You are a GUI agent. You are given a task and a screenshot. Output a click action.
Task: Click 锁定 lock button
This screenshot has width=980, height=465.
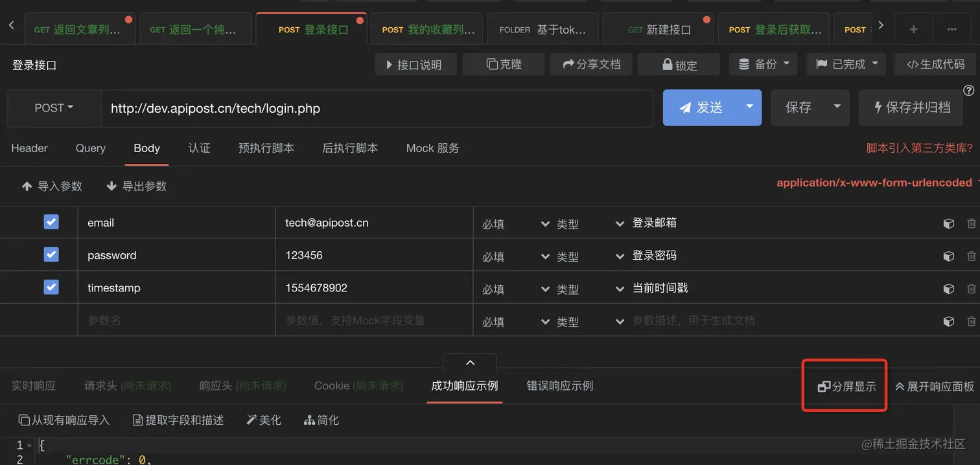point(679,64)
